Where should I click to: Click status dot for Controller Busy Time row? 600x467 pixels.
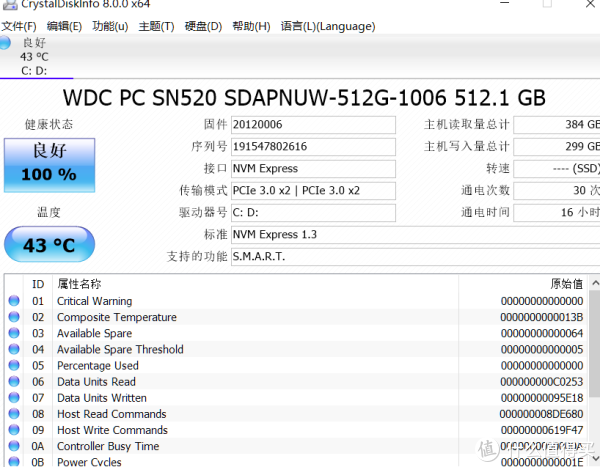[14, 446]
